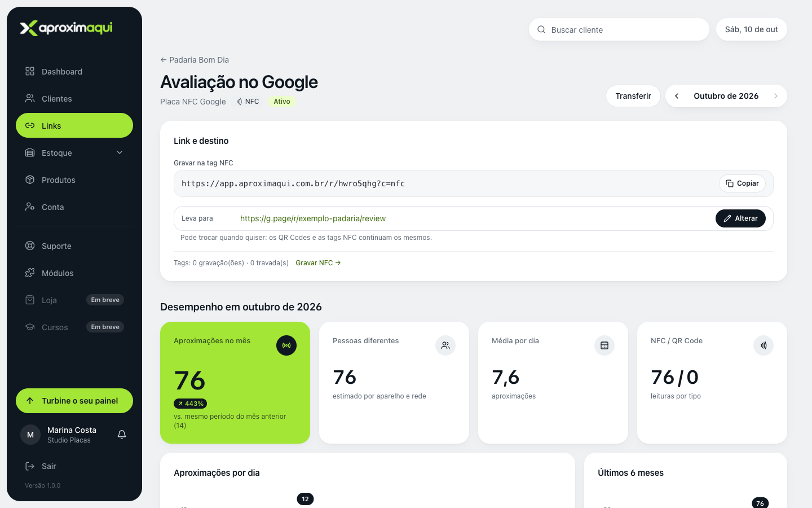The width and height of the screenshot is (812, 508).
Task: Go to previous month arrow
Action: click(x=677, y=96)
